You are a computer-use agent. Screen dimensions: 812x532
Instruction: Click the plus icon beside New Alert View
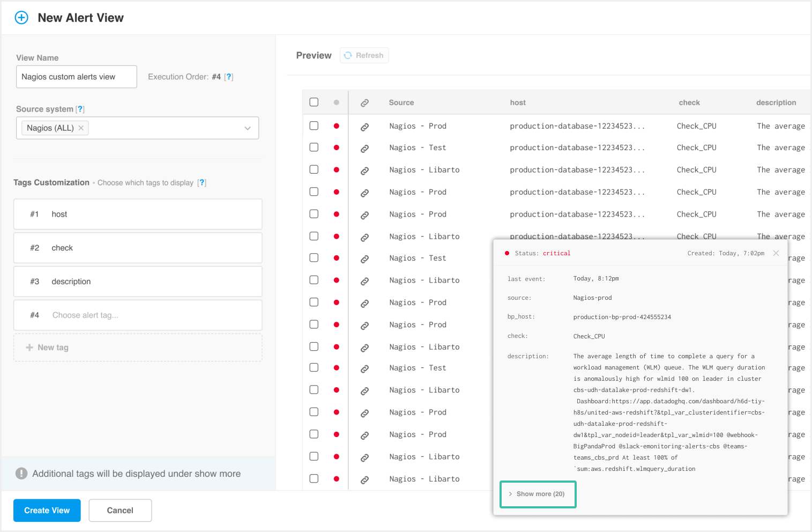(x=21, y=18)
